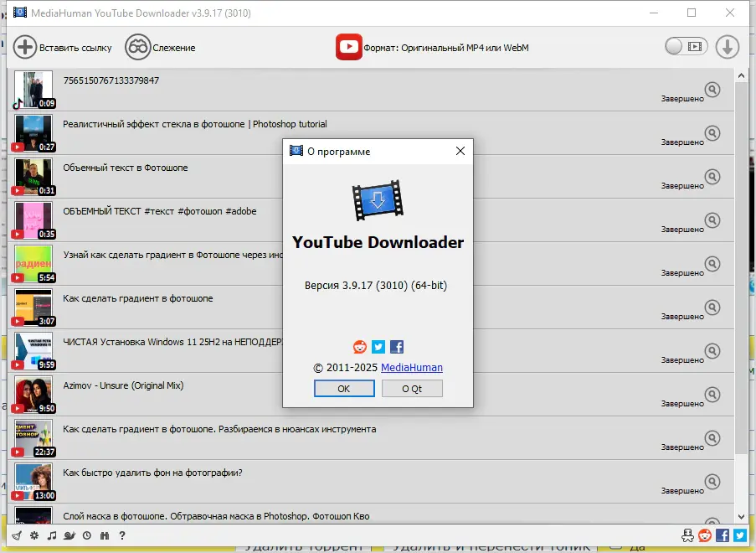Select Объемный текст в Фотошопе title
Viewport: 756px width, 553px height.
tap(126, 168)
